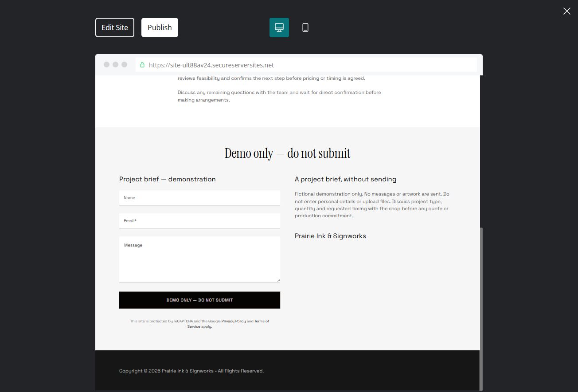Click into the Message text area
The height and width of the screenshot is (392, 578).
click(199, 259)
